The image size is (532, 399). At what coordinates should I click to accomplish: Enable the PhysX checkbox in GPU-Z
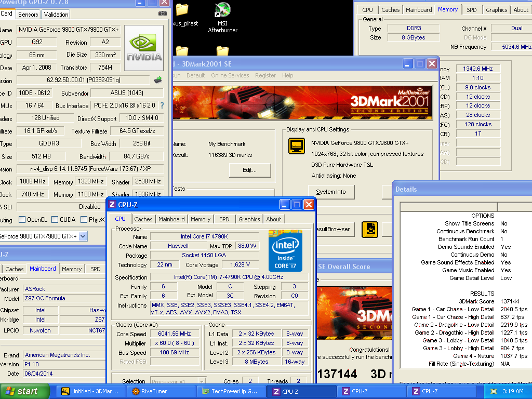[84, 220]
